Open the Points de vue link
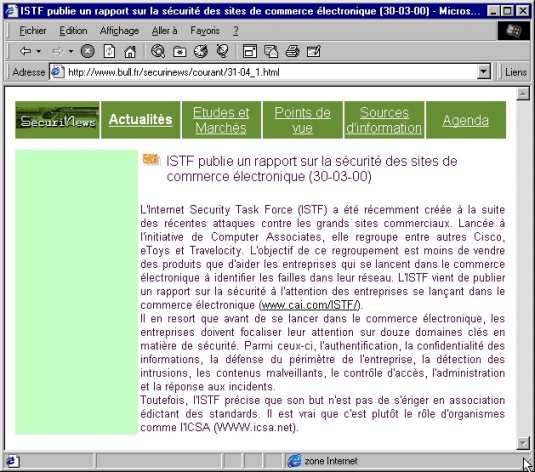The width and height of the screenshot is (535, 472). [302, 120]
